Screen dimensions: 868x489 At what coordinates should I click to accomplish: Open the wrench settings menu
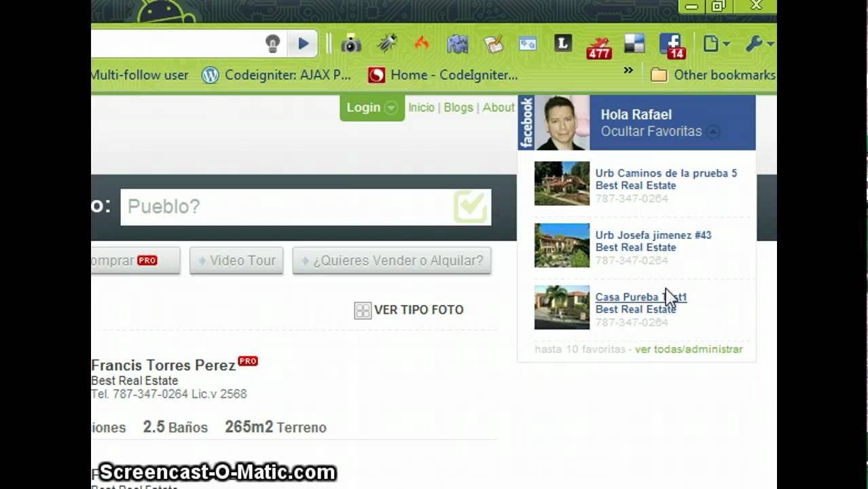(x=759, y=44)
